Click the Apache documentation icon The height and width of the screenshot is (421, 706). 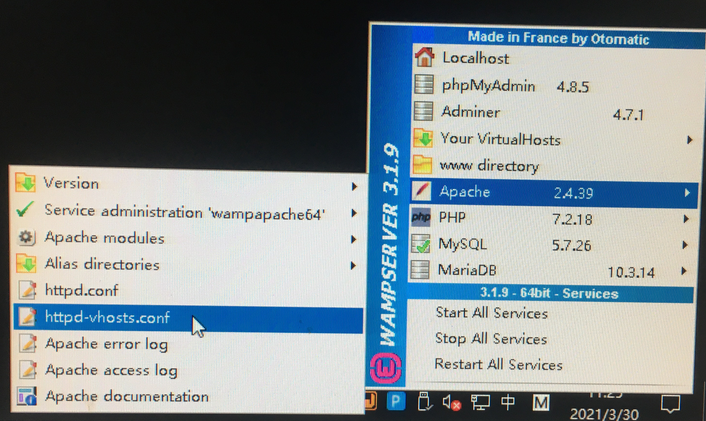26,397
